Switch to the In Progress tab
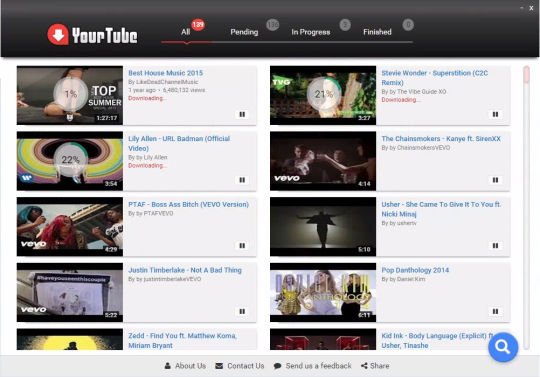Viewport: 540px width, 377px height. [311, 32]
